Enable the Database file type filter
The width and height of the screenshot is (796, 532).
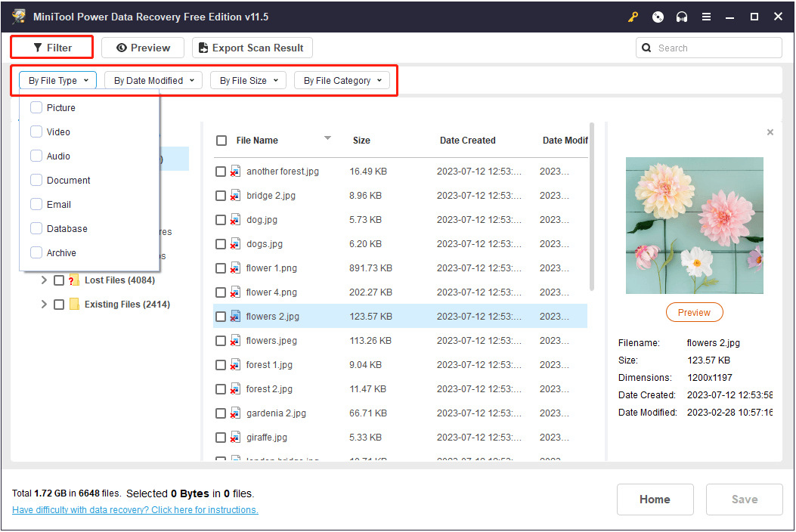click(36, 228)
